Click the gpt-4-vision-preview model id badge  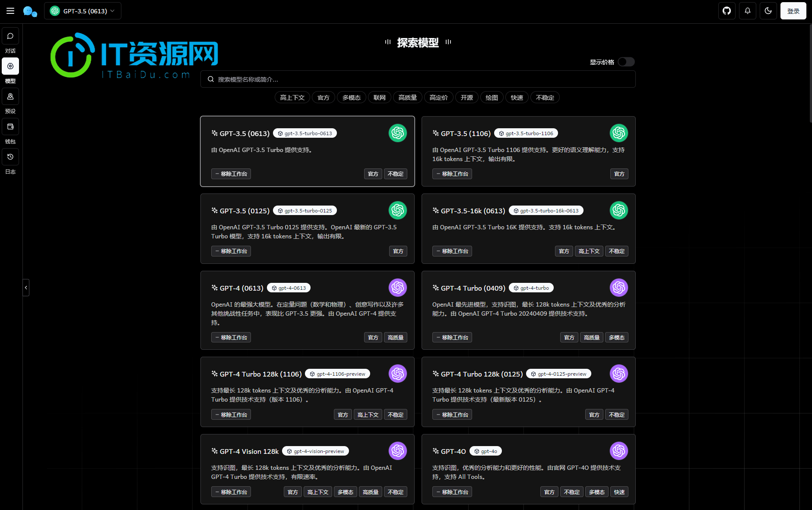pyautogui.click(x=316, y=451)
